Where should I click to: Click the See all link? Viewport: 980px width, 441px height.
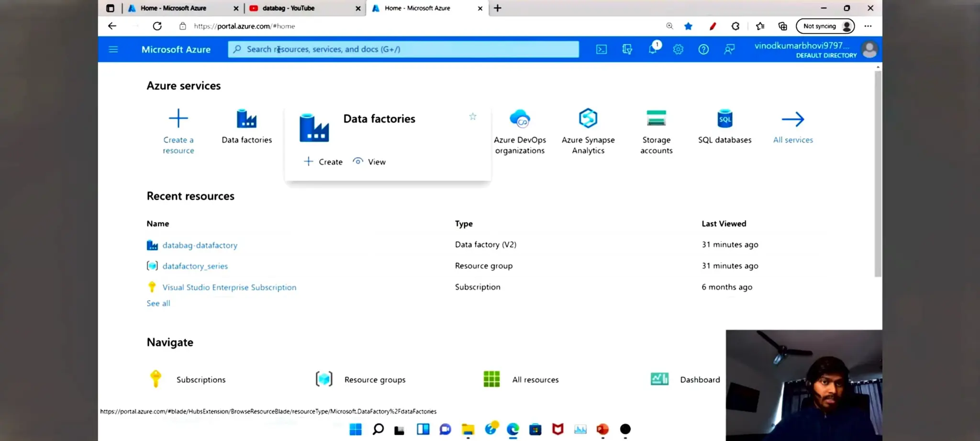158,303
